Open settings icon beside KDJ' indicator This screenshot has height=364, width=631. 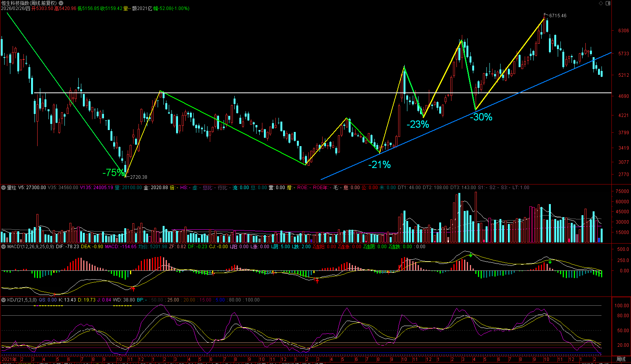coord(3,300)
